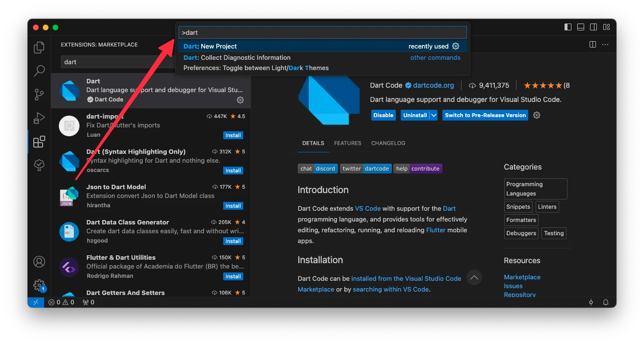Install Flutter & Dart Utilities

click(x=233, y=276)
